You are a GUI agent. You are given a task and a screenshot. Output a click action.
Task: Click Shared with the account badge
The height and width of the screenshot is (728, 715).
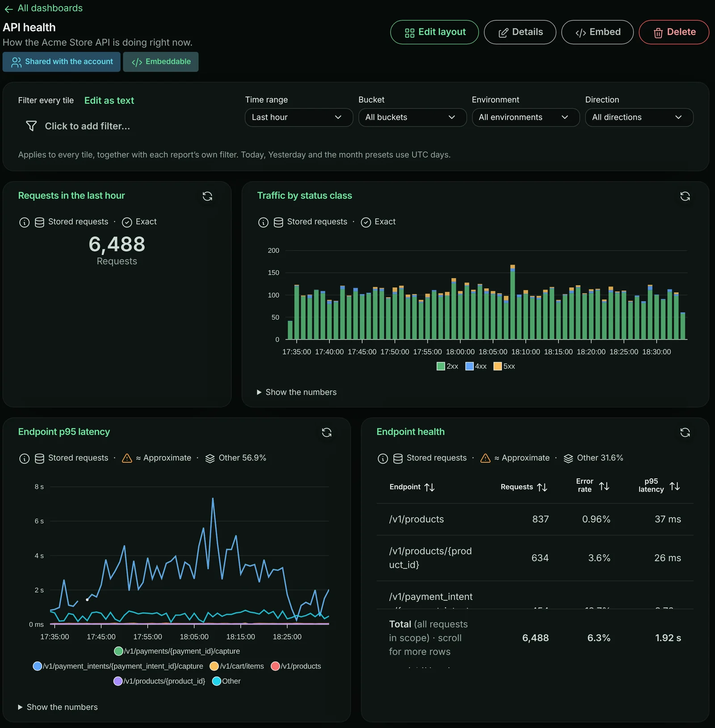click(x=62, y=62)
